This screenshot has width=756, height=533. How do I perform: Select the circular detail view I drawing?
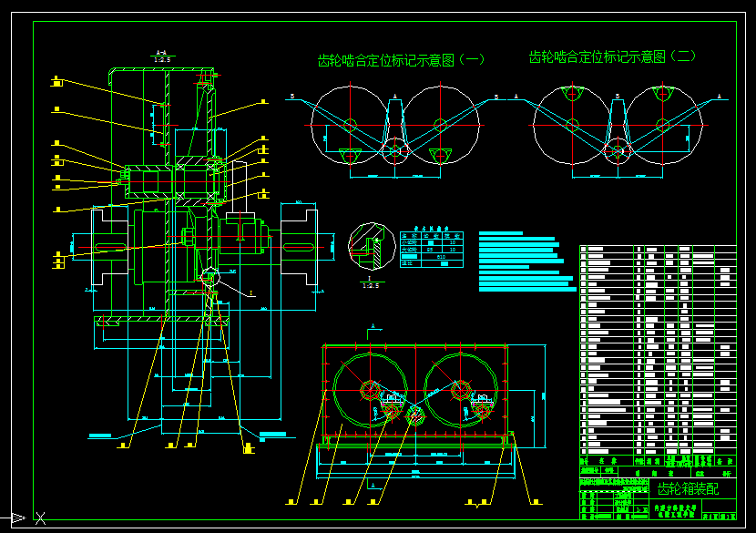click(372, 246)
